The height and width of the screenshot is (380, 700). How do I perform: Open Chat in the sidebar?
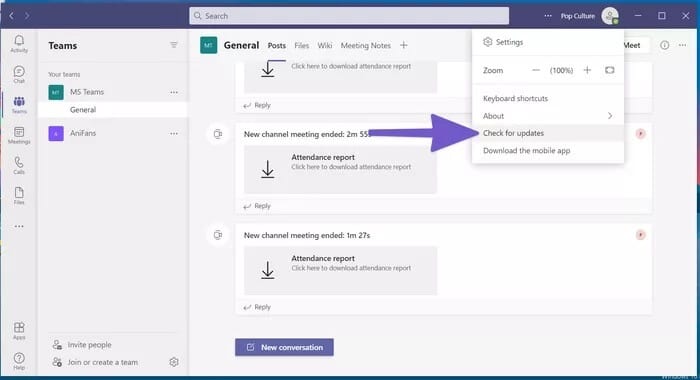click(x=19, y=74)
